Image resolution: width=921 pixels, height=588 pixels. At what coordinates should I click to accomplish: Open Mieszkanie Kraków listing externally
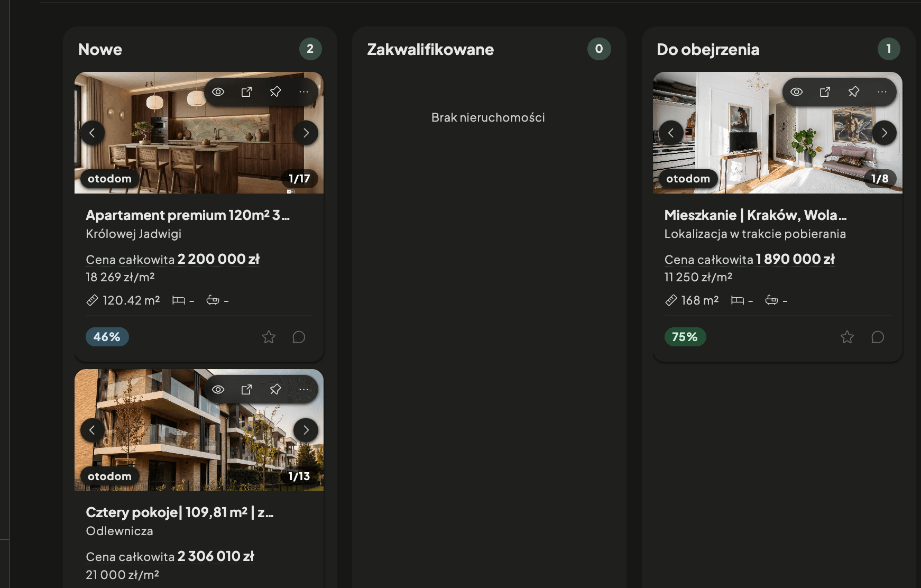825,92
